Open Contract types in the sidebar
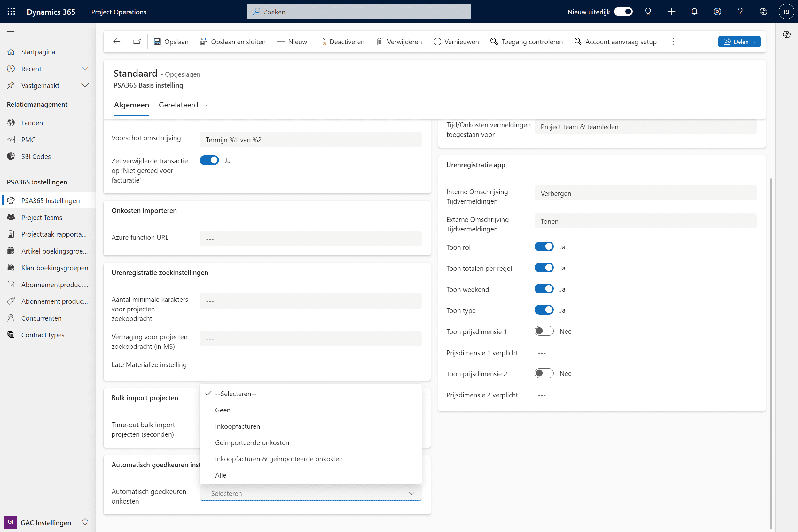Image resolution: width=798 pixels, height=532 pixels. click(x=48, y=334)
